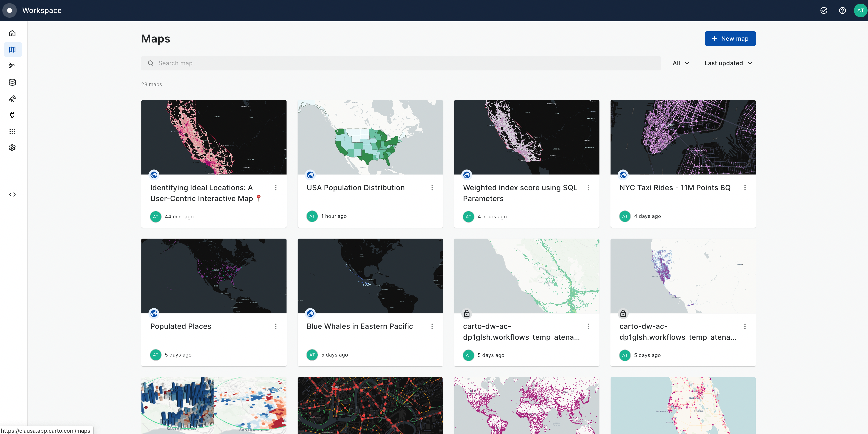Click public globe badge on Populated Places
The image size is (868, 434).
pos(154,314)
